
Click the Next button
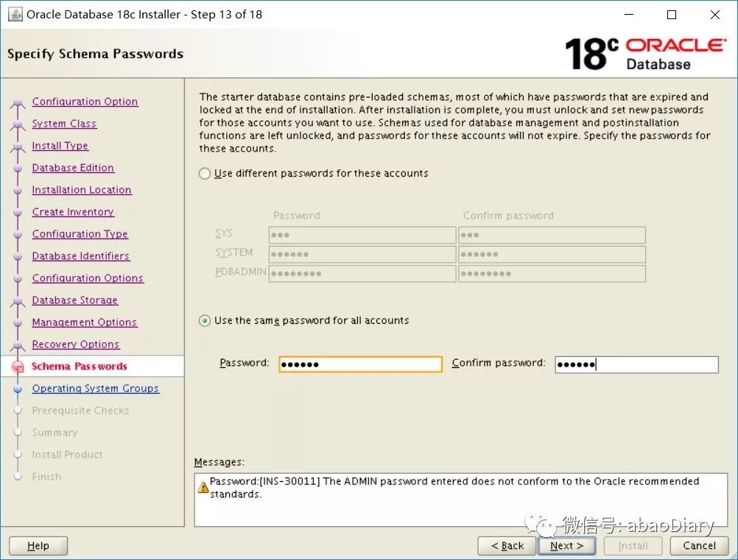click(x=566, y=546)
